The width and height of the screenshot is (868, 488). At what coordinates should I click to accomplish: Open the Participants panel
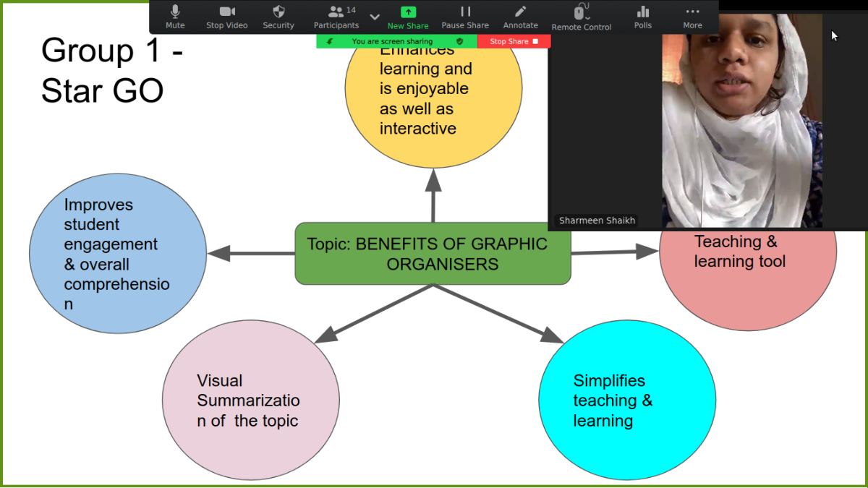click(x=336, y=17)
